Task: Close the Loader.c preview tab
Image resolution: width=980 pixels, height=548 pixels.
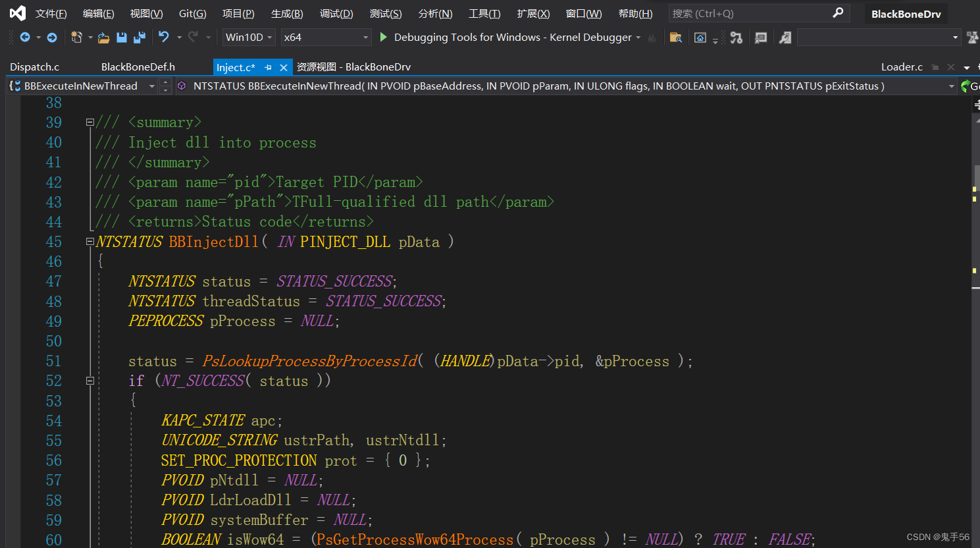Action: [x=951, y=67]
